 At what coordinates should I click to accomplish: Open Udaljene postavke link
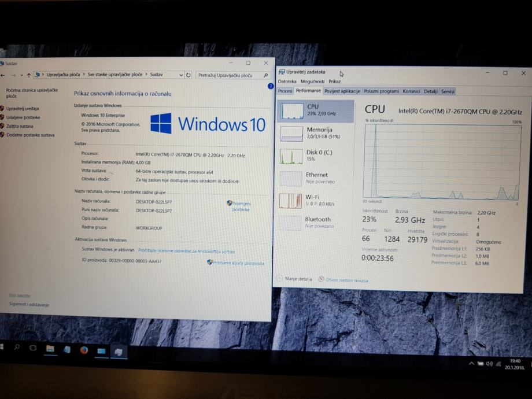click(23, 117)
